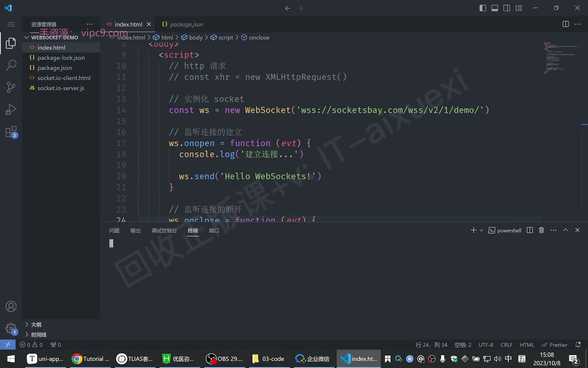
Task: Open the Search view in activity bar
Action: pos(11,65)
